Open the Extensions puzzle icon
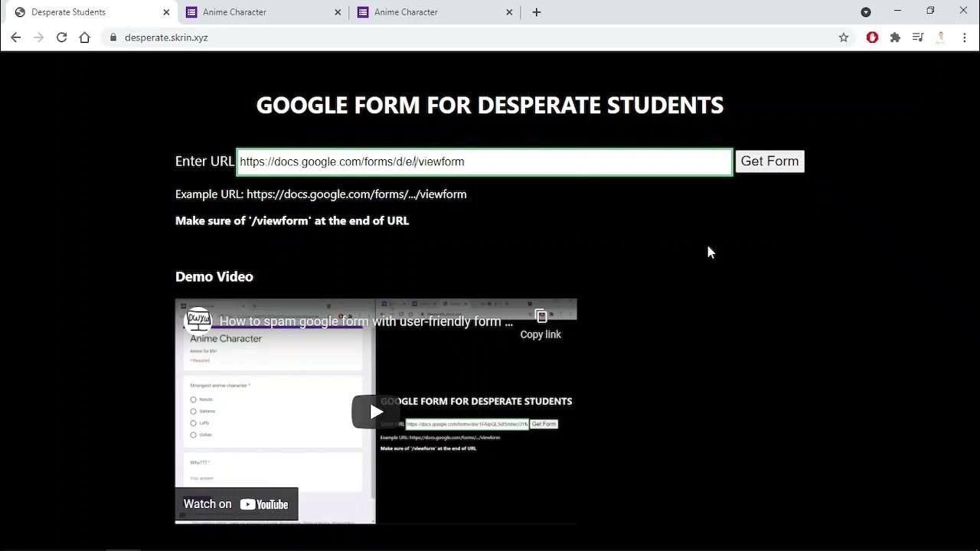 895,37
